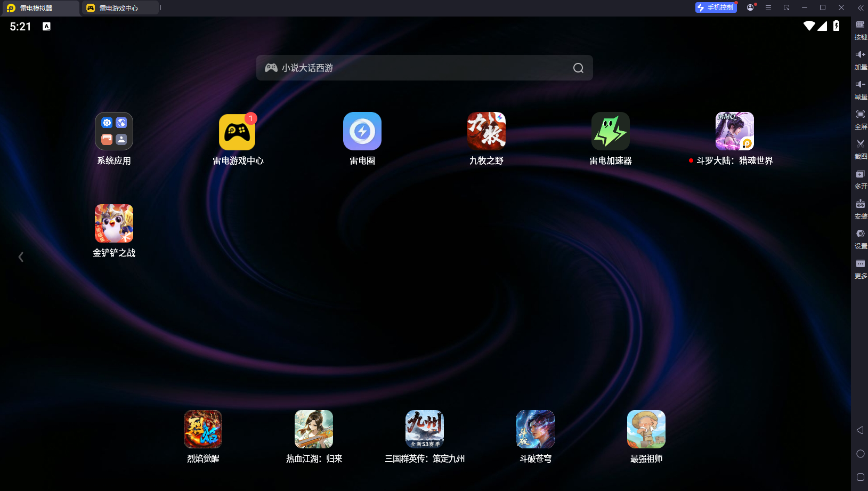This screenshot has height=491, width=868.
Task: Click the Wi-Fi status icon
Action: (x=809, y=26)
